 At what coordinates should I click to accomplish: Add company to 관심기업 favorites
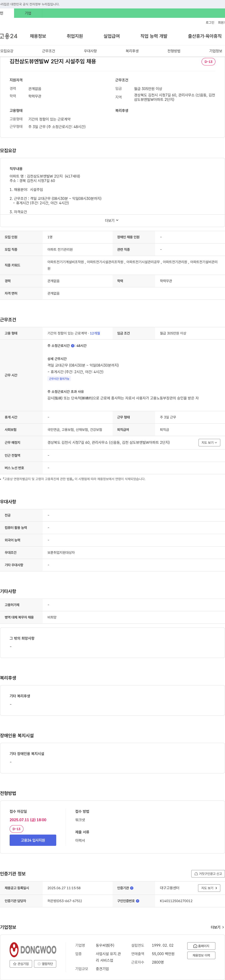[21, 964]
